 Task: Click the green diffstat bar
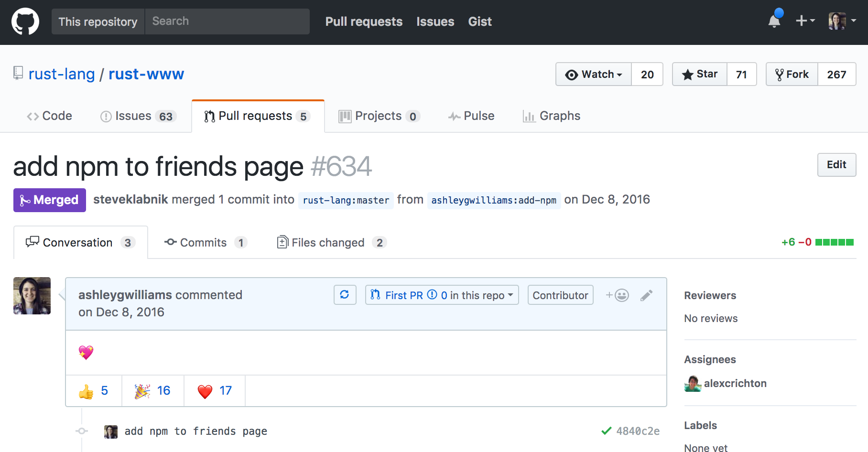click(x=835, y=242)
